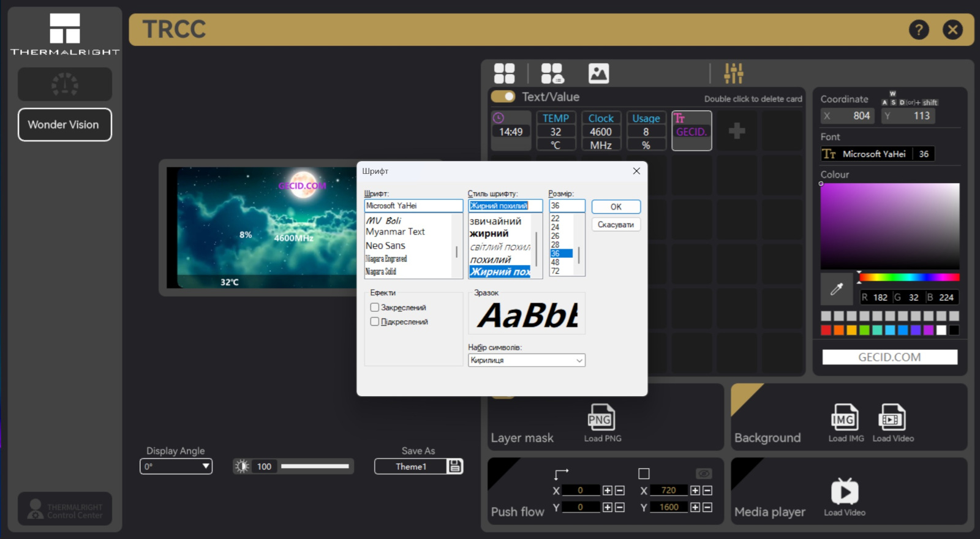Save theme with the floppy disk icon
The width and height of the screenshot is (980, 539).
click(455, 466)
